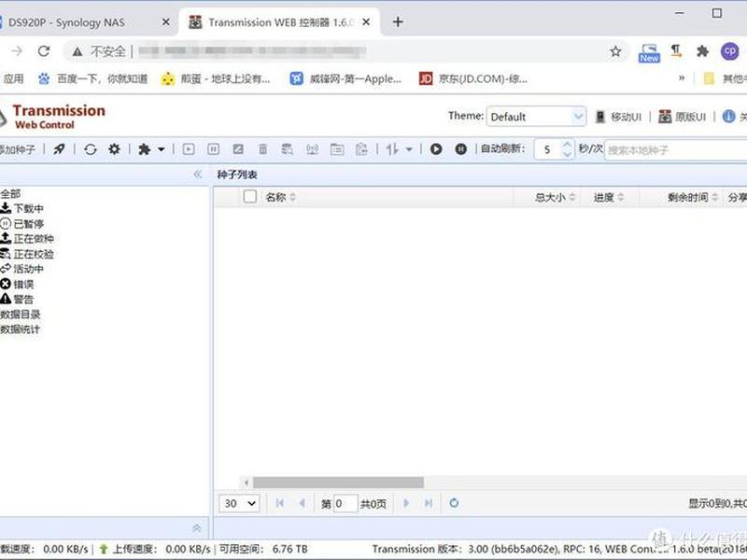Click the rename/edit torrent toolbar icon
Viewport: 747px width, 560px height.
point(238,149)
